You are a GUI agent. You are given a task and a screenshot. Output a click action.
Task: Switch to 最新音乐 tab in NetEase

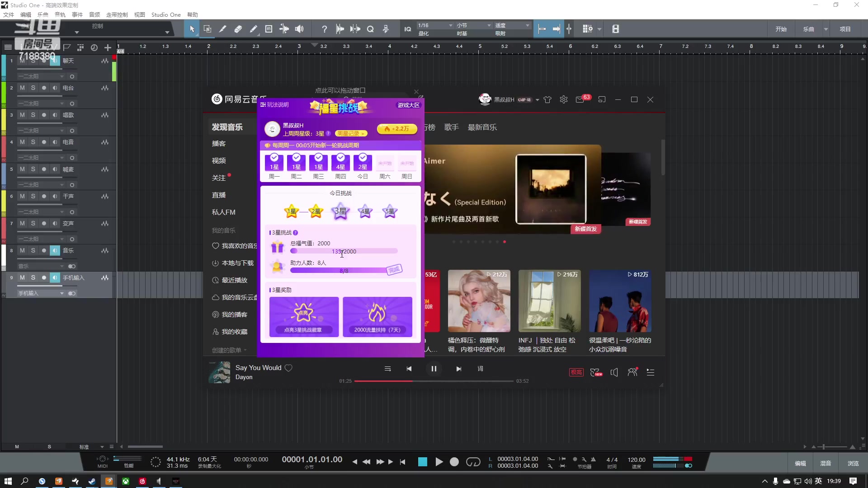click(482, 127)
